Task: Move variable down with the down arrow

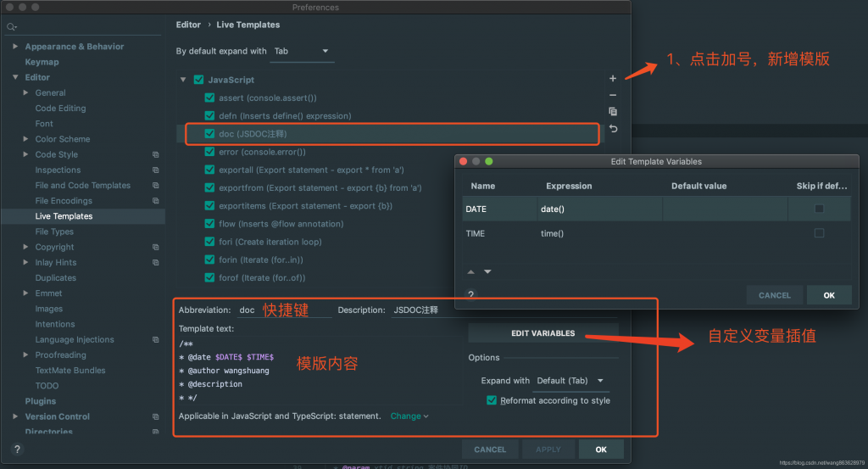Action: tap(487, 271)
